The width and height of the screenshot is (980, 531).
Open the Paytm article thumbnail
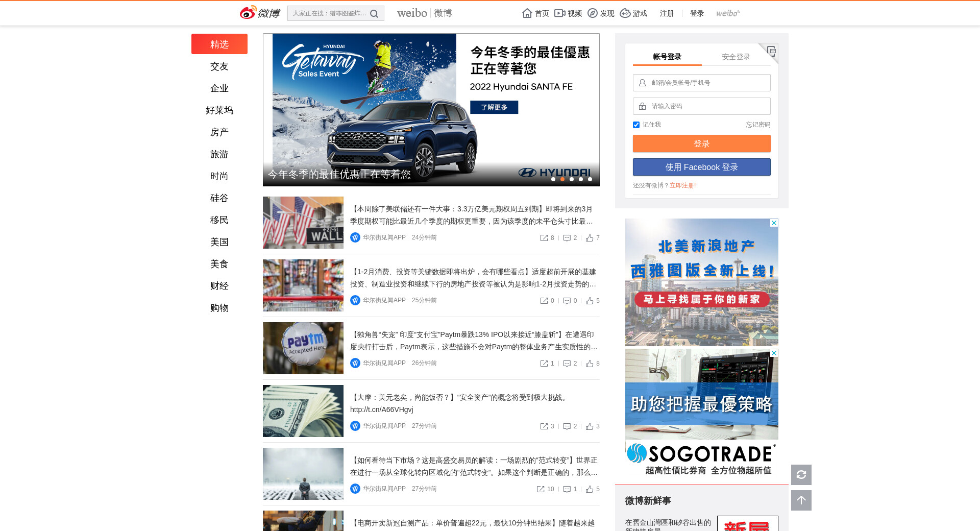click(303, 348)
